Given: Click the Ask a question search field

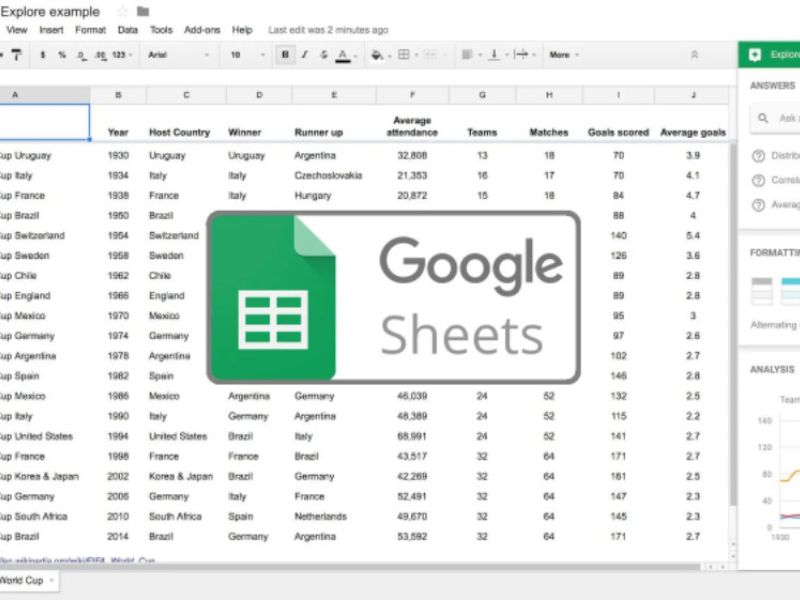Looking at the screenshot, I should point(776,118).
